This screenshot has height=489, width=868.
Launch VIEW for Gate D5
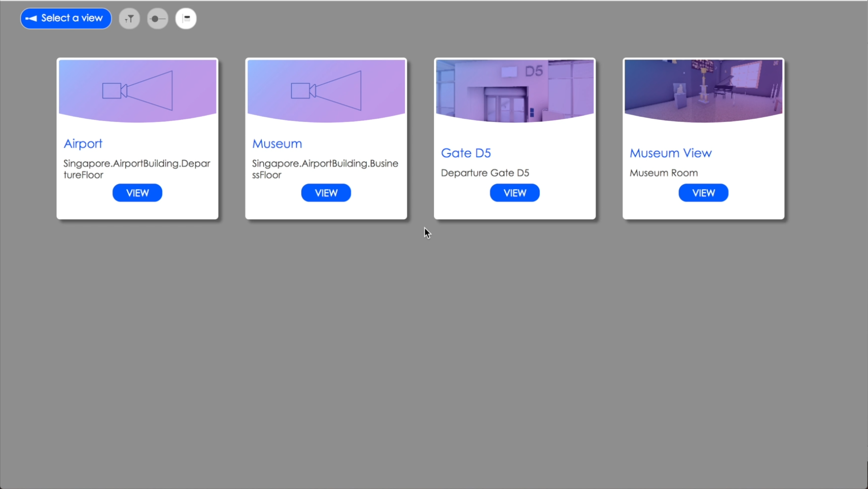[x=515, y=193]
